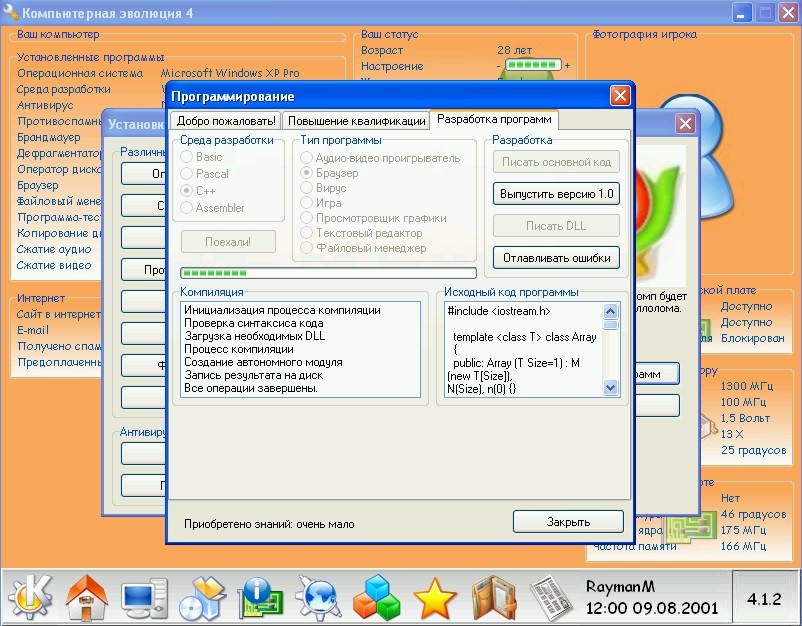Click Проверка синтаксиса кода line

click(x=254, y=323)
